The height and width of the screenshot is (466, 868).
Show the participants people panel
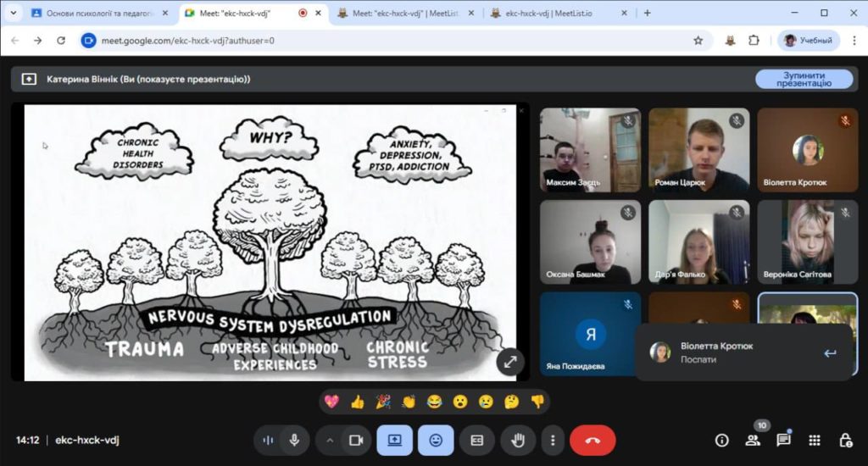point(752,440)
